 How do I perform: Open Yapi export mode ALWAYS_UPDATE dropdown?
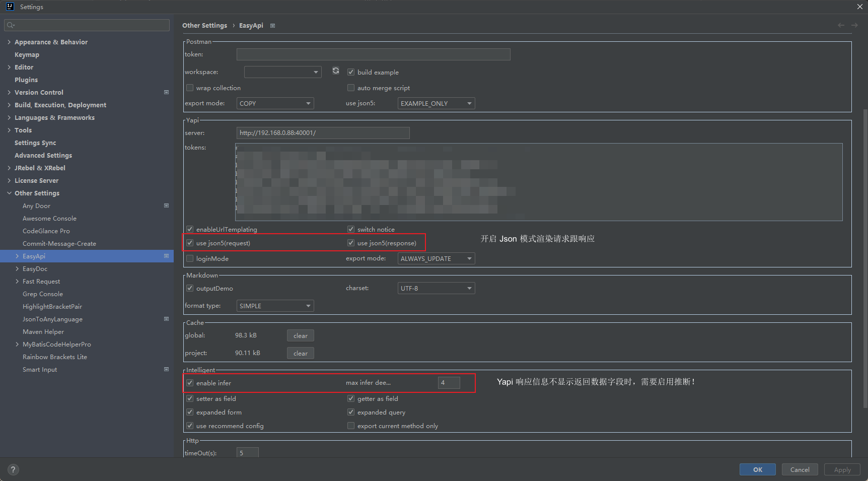click(436, 258)
